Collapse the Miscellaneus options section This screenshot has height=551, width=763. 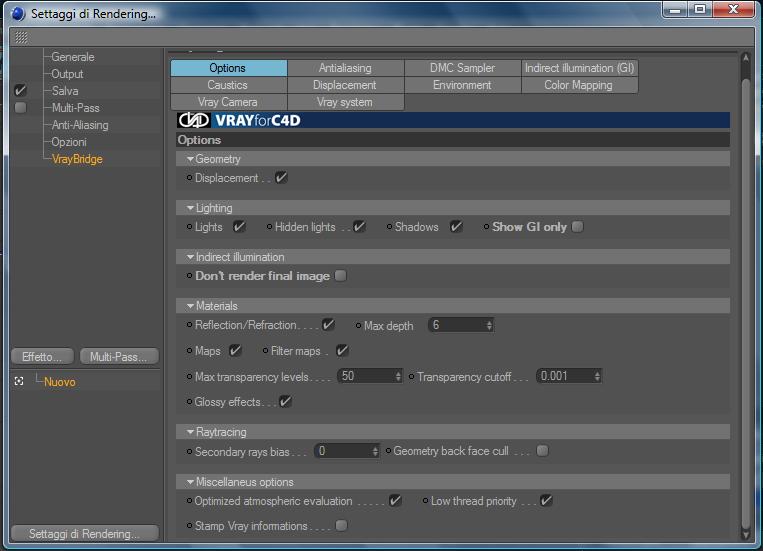pos(190,482)
